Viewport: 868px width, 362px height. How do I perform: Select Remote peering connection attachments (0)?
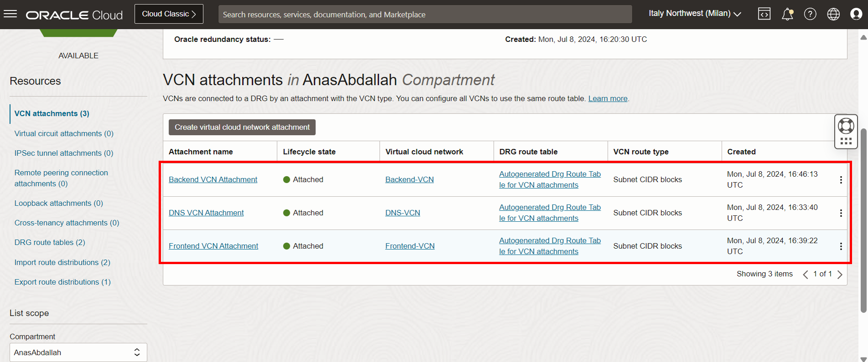point(61,178)
